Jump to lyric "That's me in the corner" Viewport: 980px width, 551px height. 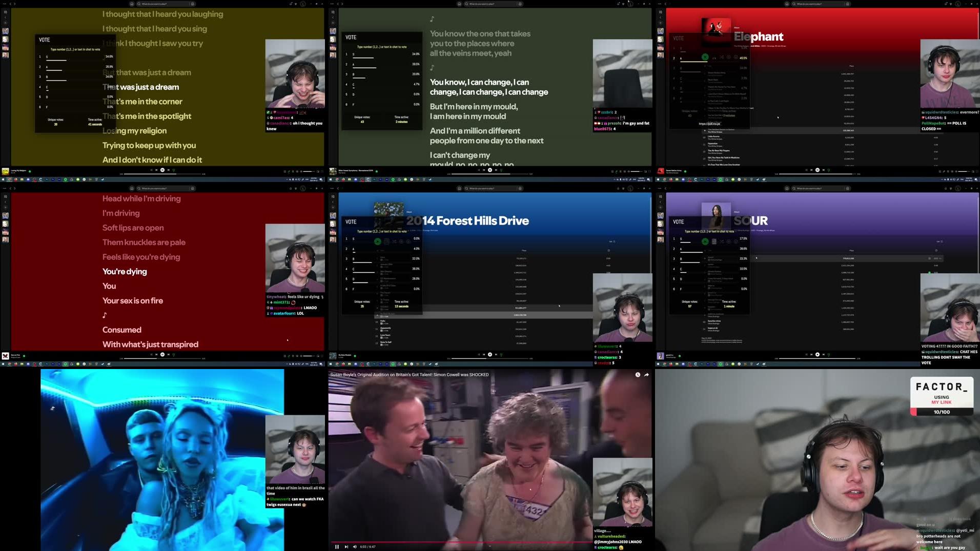(x=142, y=101)
